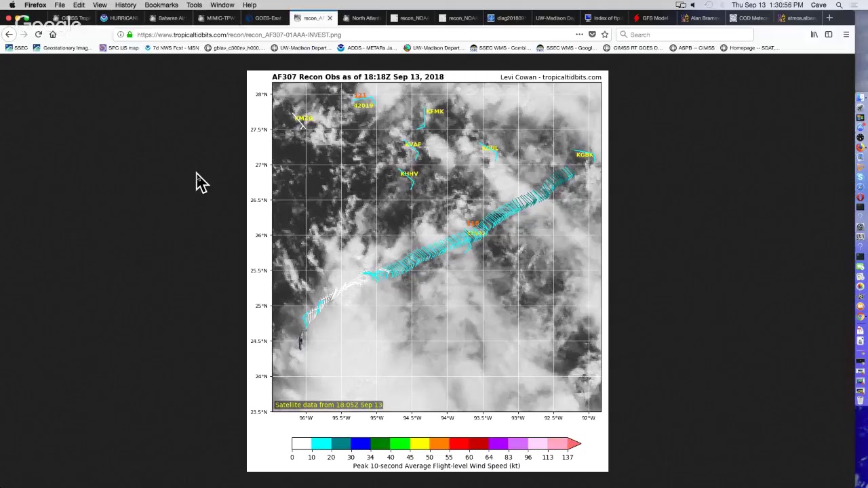Open the ADDS - METARs bookmark
Viewport: 868px width, 488px height.
click(x=367, y=48)
